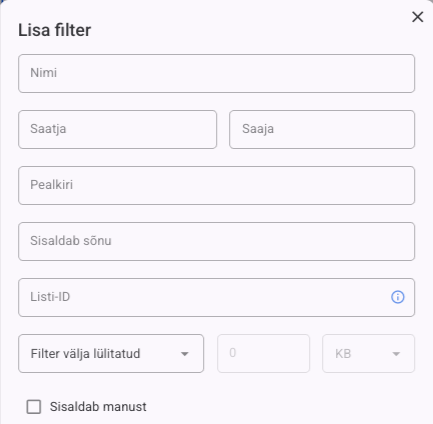Viewport: 433px width, 424px height.
Task: Focus the Nimi name field
Action: 216,73
